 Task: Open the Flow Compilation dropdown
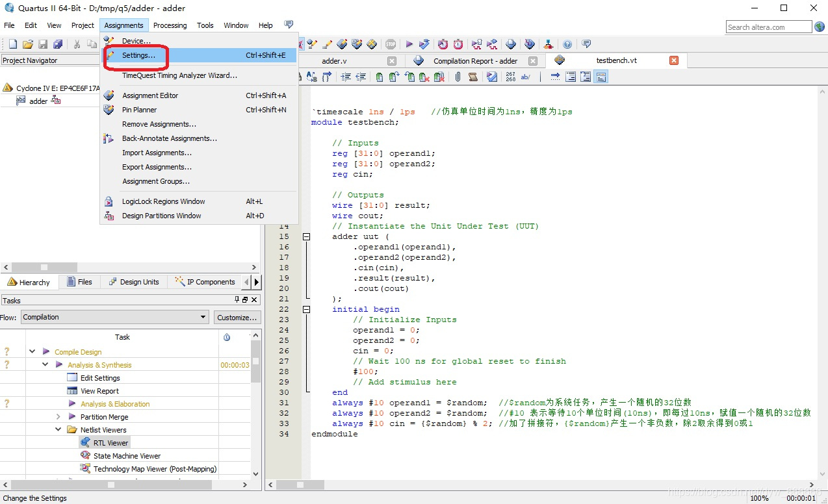pos(114,317)
